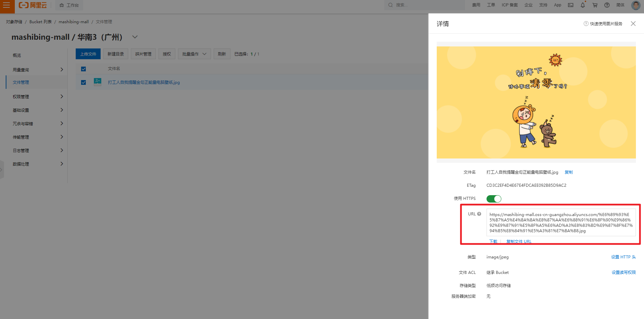The height and width of the screenshot is (319, 644).
Task: Toggle the 使用 HTTPS switch
Action: [x=494, y=199]
